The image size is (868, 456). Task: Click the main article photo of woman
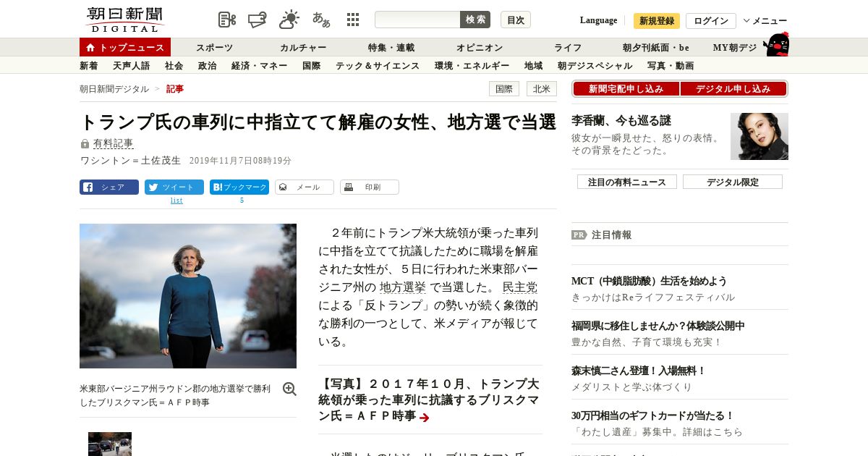tap(188, 296)
